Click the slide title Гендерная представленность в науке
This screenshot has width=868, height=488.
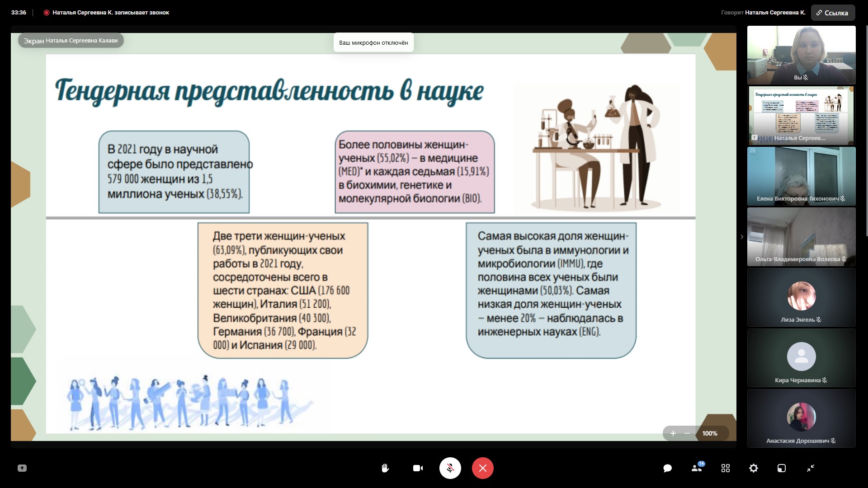pos(269,91)
